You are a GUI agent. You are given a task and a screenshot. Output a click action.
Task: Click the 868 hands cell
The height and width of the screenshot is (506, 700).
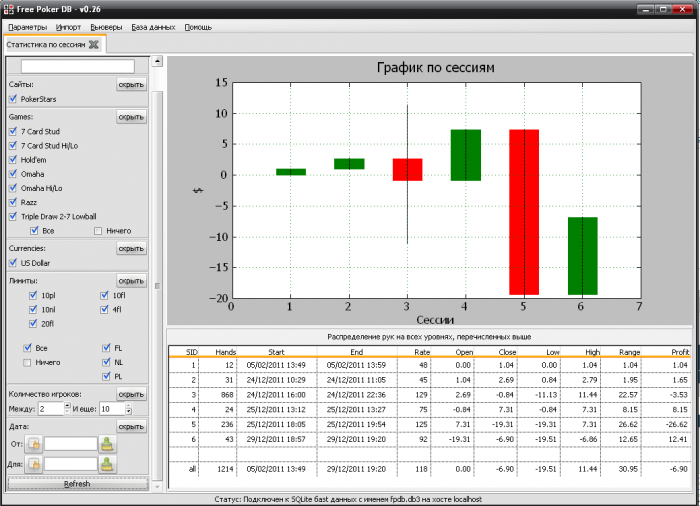[x=227, y=395]
